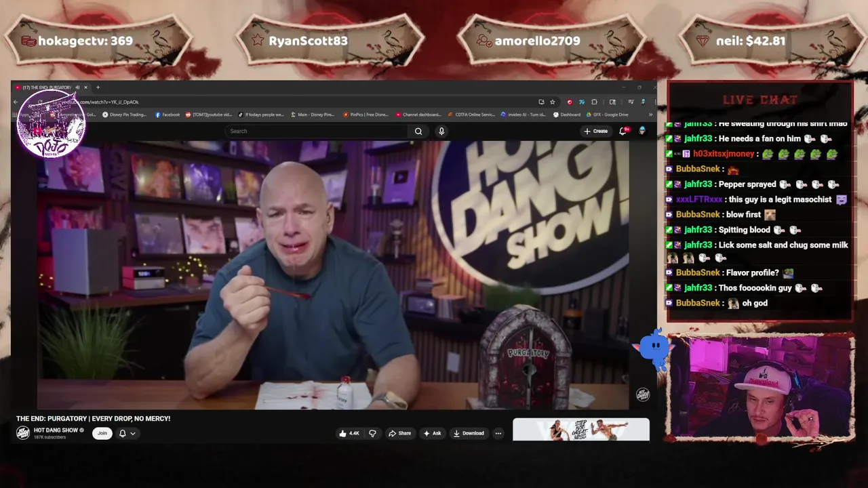Open the Facebook bookmark
Screen dimensions: 868x488
pyautogui.click(x=167, y=115)
